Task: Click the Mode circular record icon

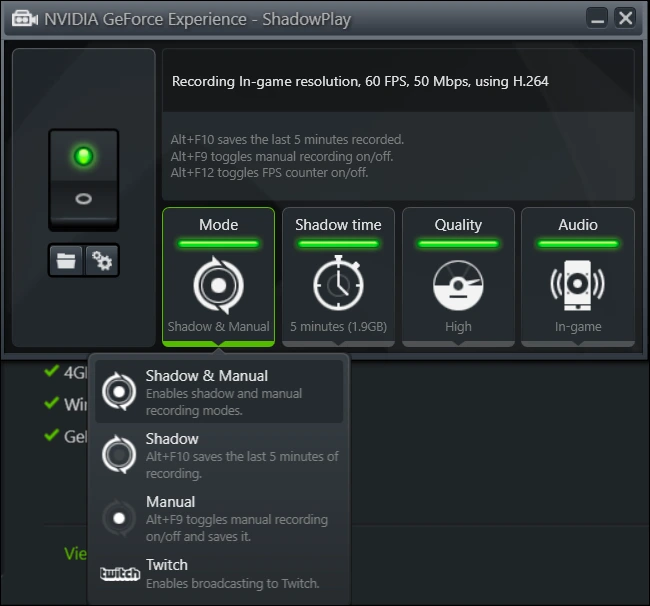Action: pyautogui.click(x=218, y=285)
